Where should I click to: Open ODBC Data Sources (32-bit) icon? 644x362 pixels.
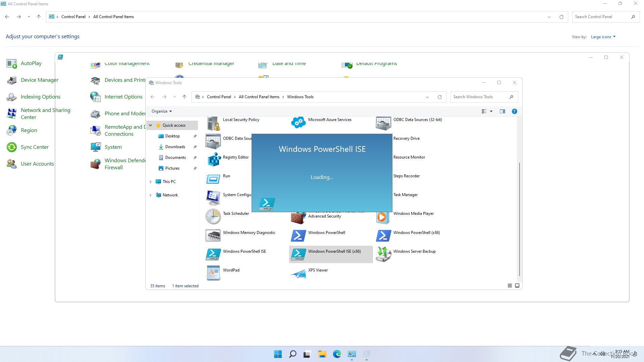coord(383,123)
